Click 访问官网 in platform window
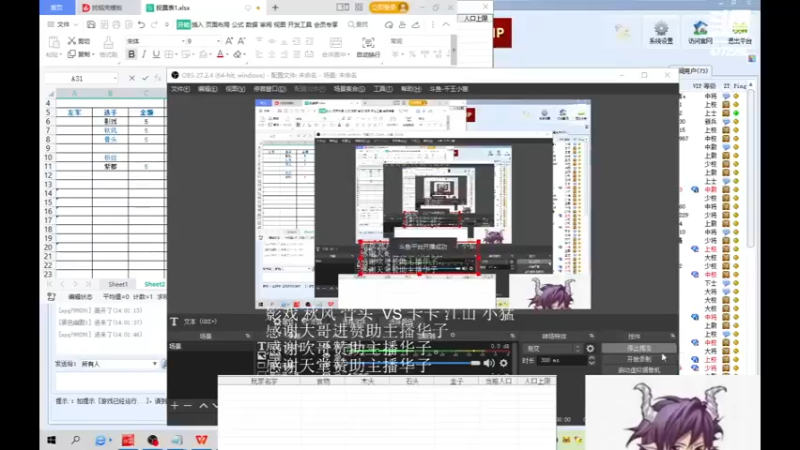Viewport: 800px width, 450px height. [x=700, y=33]
